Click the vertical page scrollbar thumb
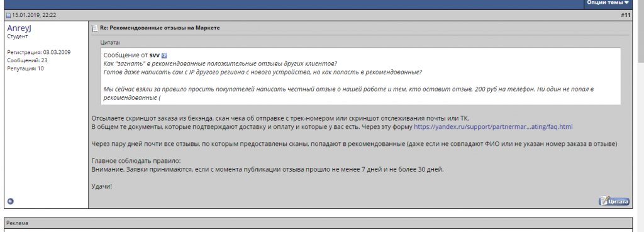The width and height of the screenshot is (644, 232). click(x=641, y=31)
